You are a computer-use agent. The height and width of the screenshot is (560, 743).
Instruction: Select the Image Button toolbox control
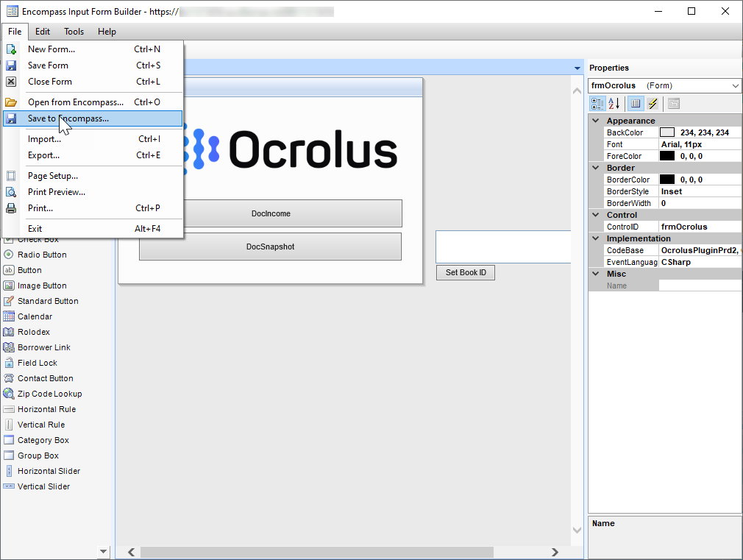coord(35,286)
